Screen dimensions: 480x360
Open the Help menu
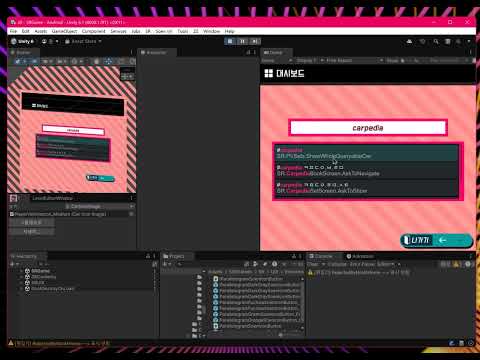(230, 31)
